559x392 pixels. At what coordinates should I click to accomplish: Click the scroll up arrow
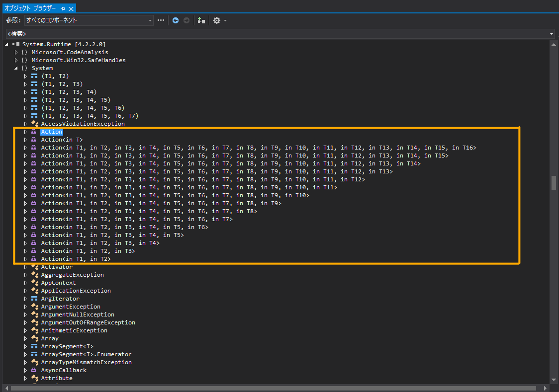[554, 45]
